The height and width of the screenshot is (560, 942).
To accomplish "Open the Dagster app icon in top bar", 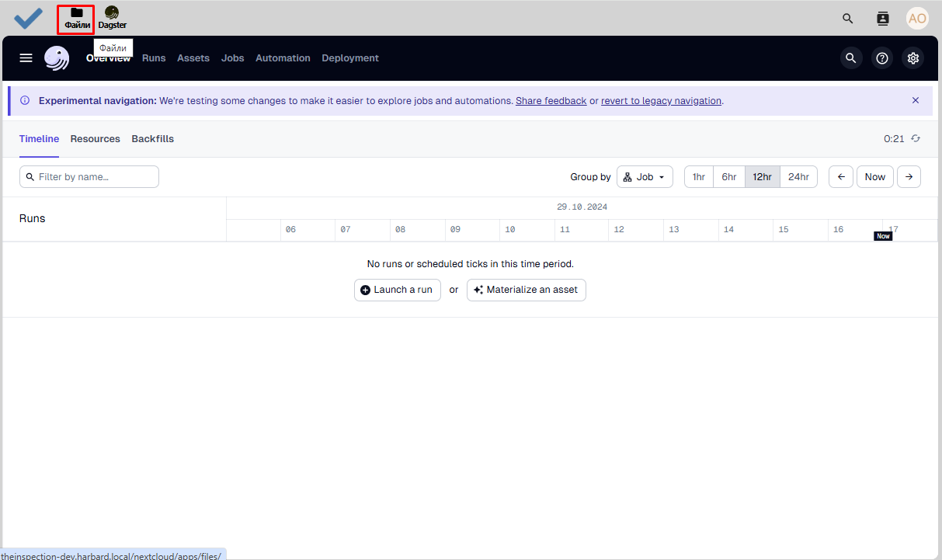I will 112,18.
